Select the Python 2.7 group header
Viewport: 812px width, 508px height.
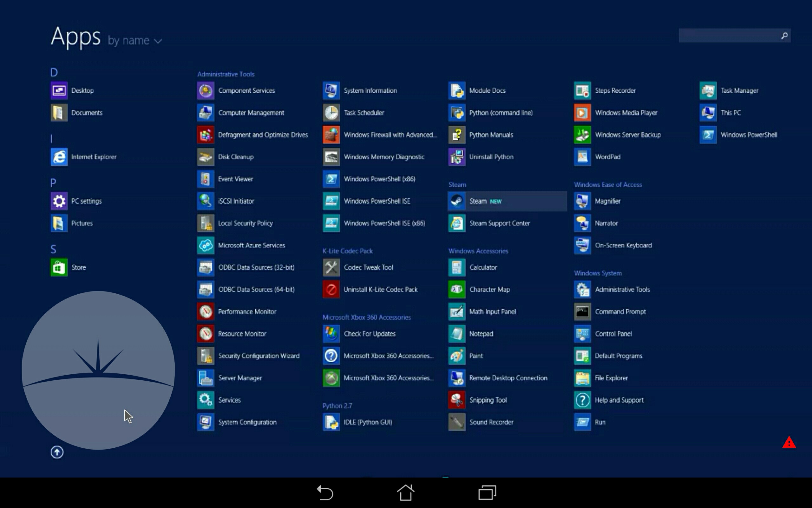[x=337, y=406]
